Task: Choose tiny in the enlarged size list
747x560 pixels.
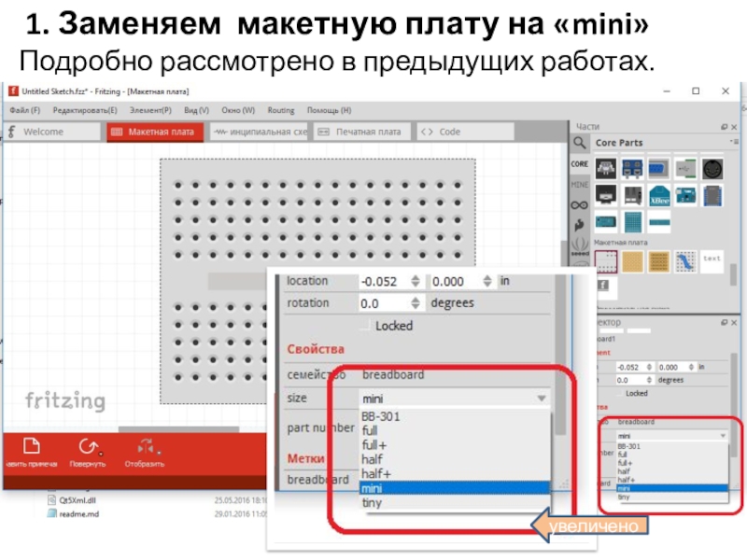Action: [x=455, y=502]
